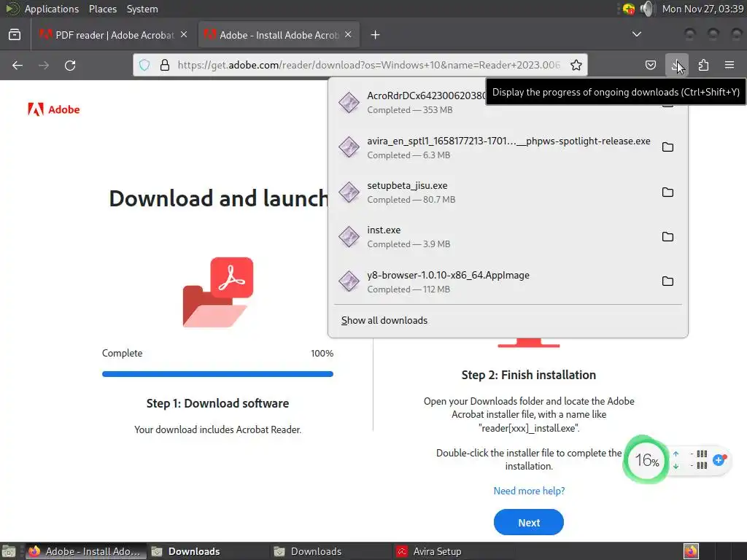
Task: Switch to Adobe Install Acrobat tab
Action: click(279, 35)
